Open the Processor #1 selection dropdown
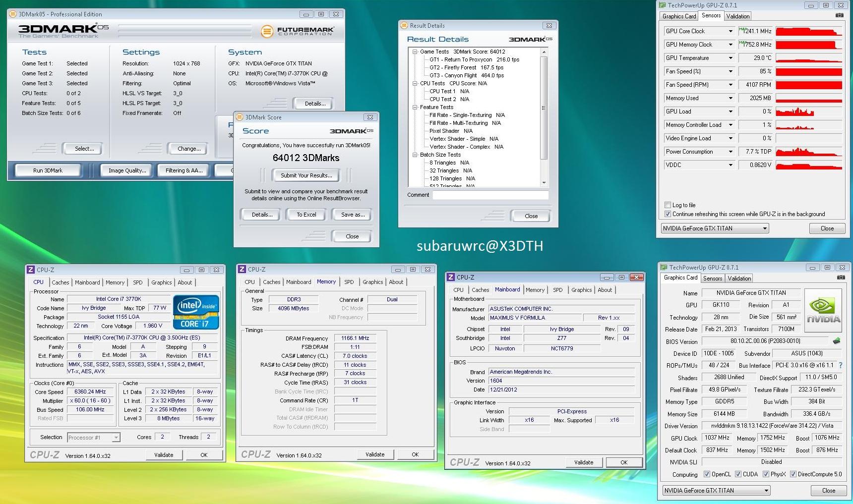This screenshot has width=853, height=504. (x=94, y=437)
